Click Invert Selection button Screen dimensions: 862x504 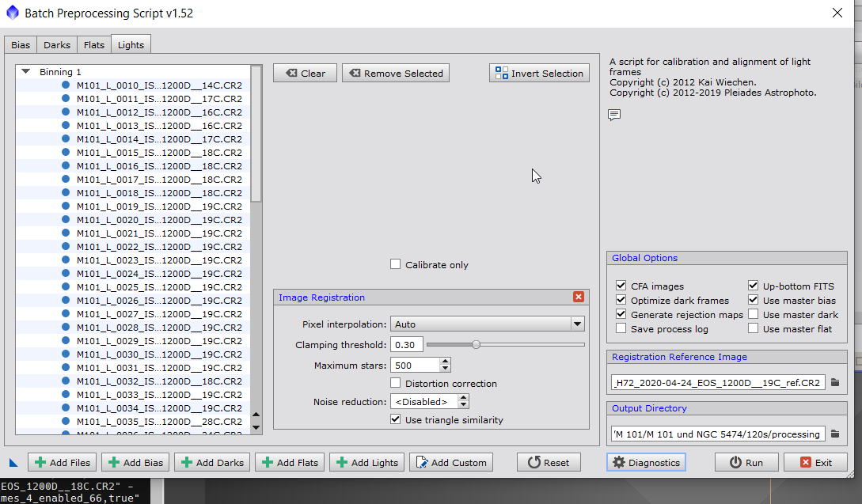coord(539,73)
